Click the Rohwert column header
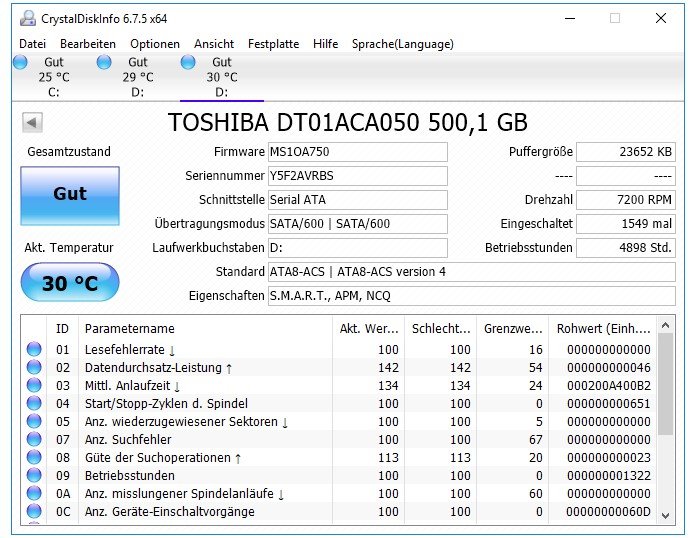The width and height of the screenshot is (696, 538). click(x=602, y=328)
